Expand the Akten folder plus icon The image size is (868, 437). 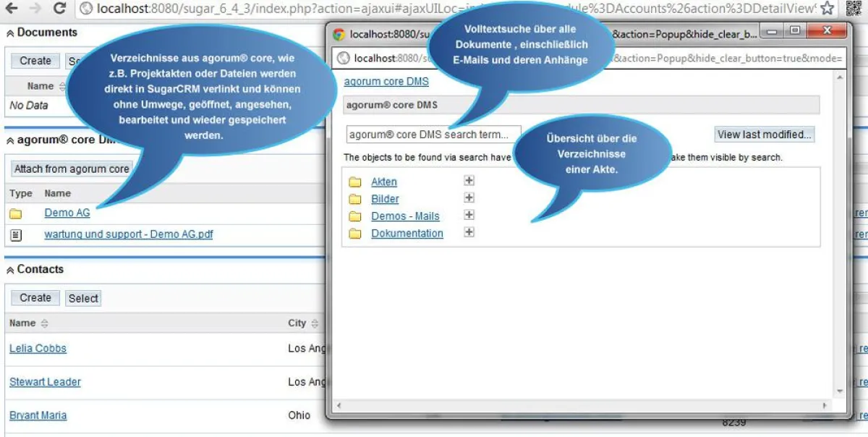point(469,180)
